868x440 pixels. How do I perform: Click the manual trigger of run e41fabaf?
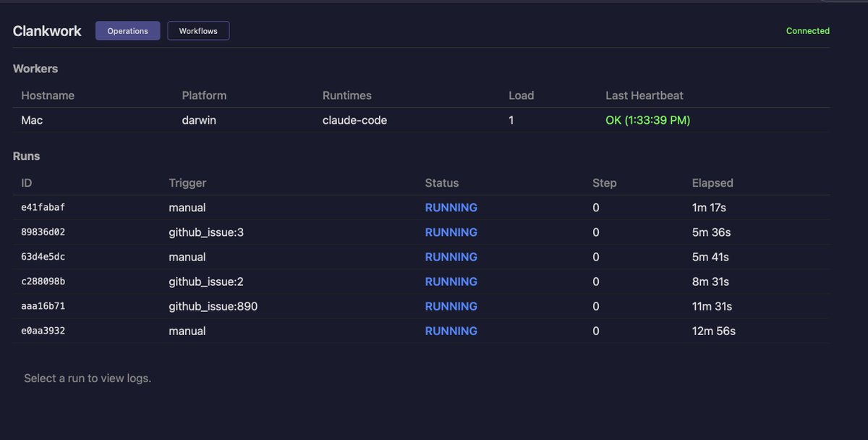click(x=187, y=208)
